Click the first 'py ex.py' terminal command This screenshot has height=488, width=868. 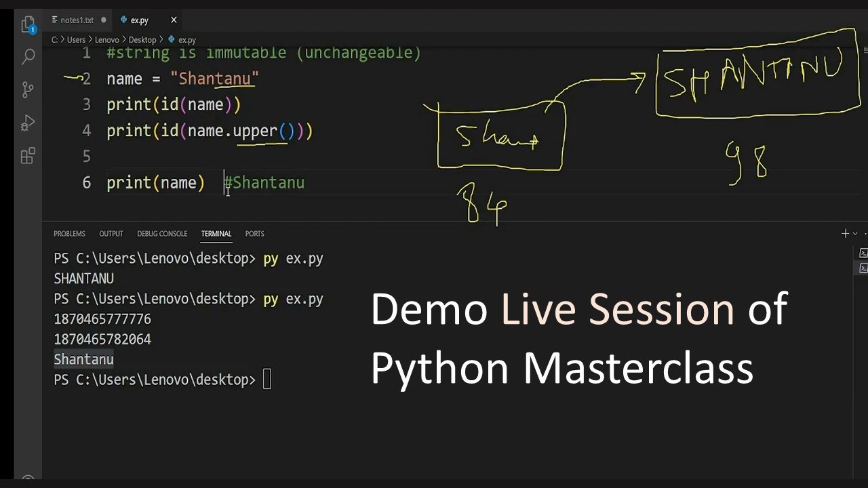click(x=293, y=259)
